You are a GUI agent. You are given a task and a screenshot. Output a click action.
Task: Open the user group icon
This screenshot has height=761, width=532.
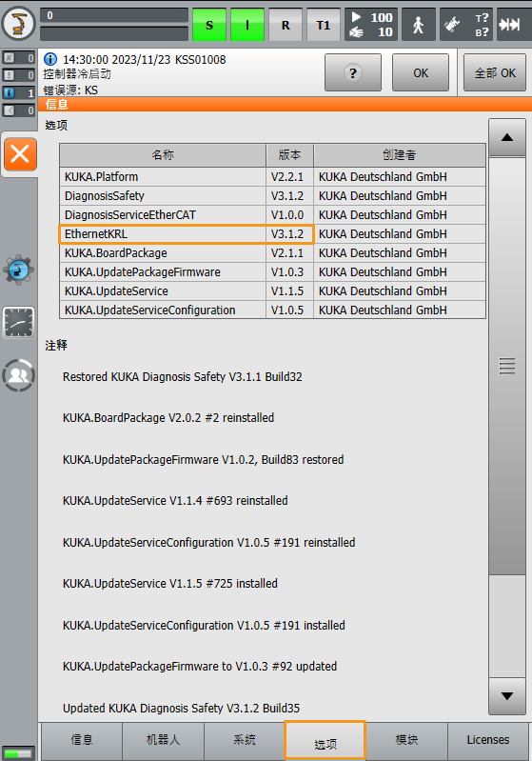click(x=18, y=375)
